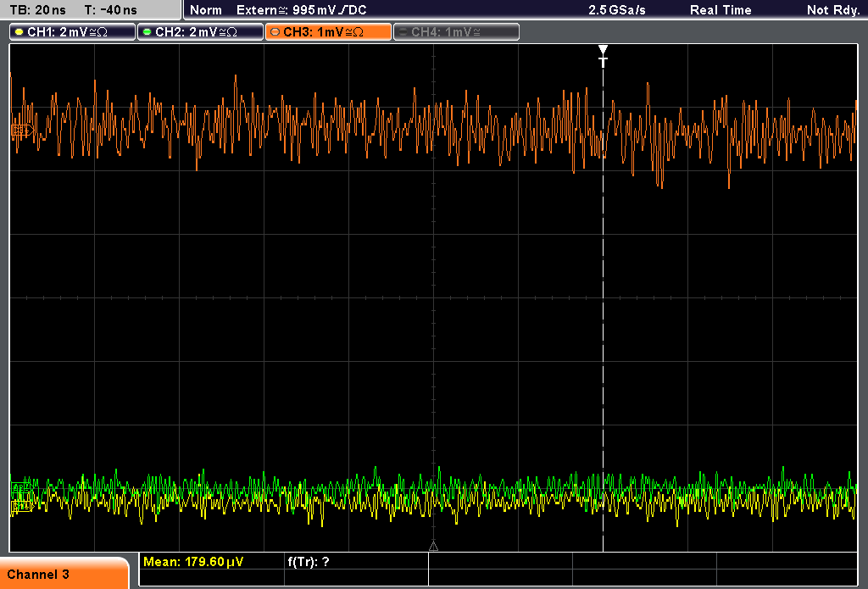This screenshot has width=868, height=589.
Task: Click the TB: 20 ns timebase readout
Action: [x=37, y=10]
